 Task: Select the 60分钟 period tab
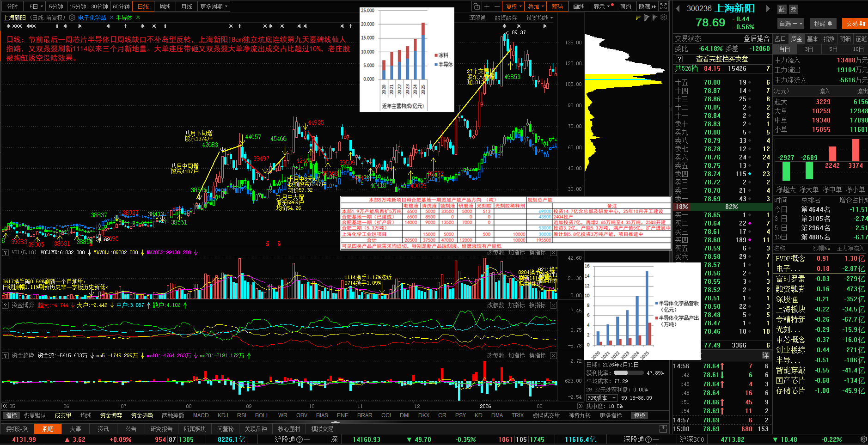tap(122, 6)
